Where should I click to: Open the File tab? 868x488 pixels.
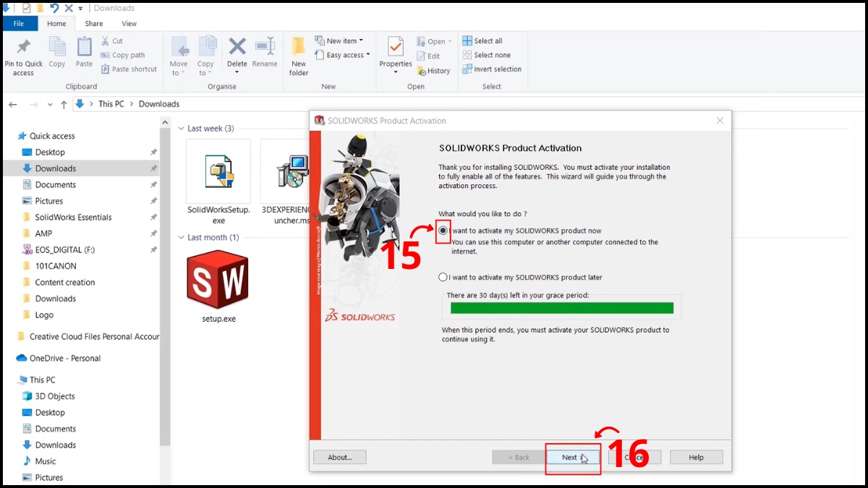pyautogui.click(x=20, y=24)
